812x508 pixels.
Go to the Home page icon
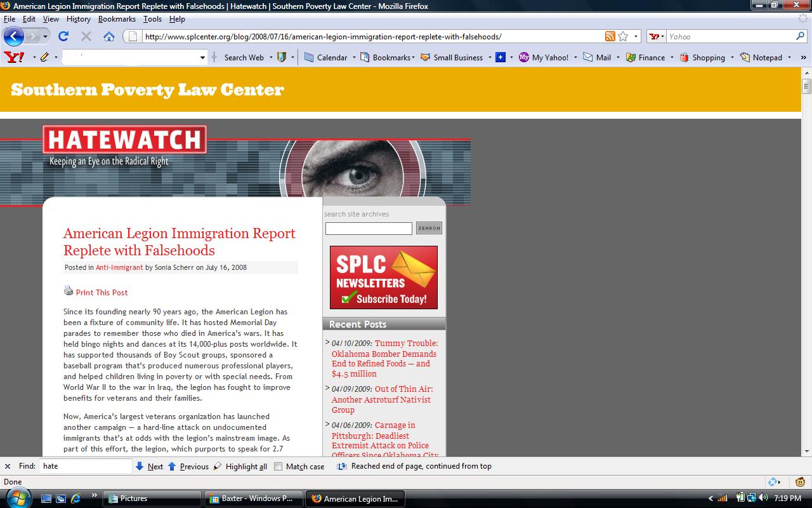[109, 36]
